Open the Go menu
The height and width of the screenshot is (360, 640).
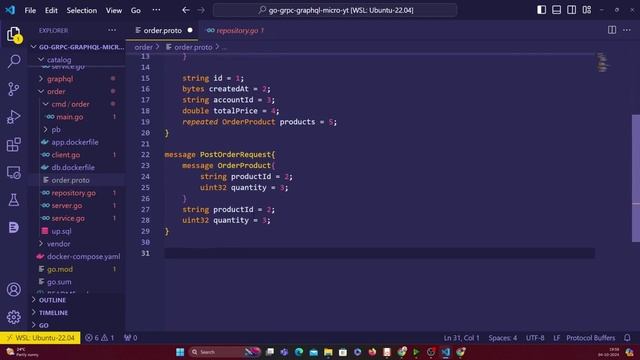point(136,10)
